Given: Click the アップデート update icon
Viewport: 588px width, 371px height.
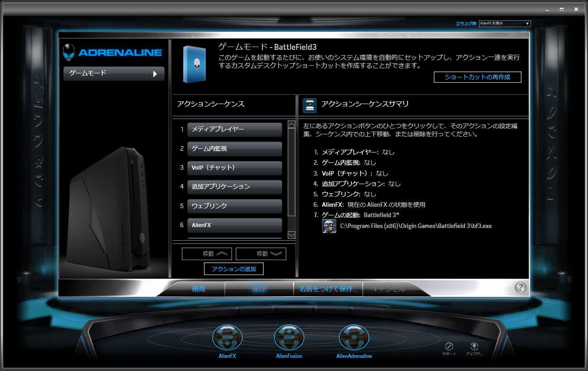Looking at the screenshot, I should coord(474,346).
